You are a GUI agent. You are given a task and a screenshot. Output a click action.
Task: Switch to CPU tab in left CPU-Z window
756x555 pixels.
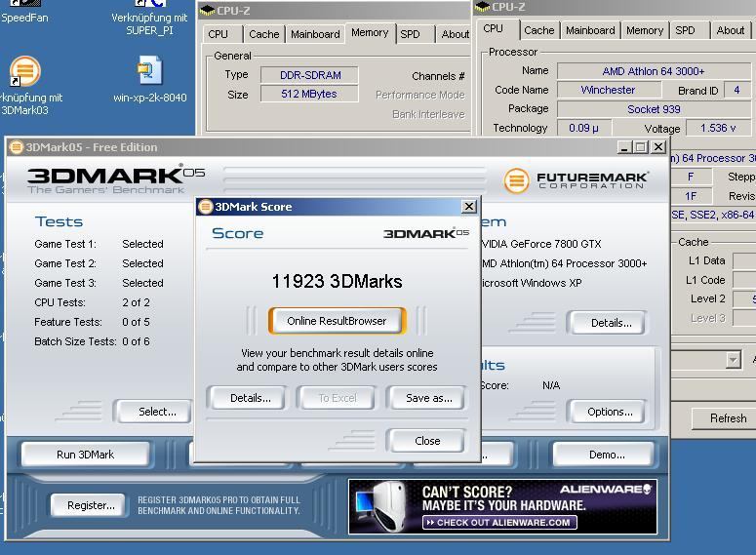click(218, 34)
